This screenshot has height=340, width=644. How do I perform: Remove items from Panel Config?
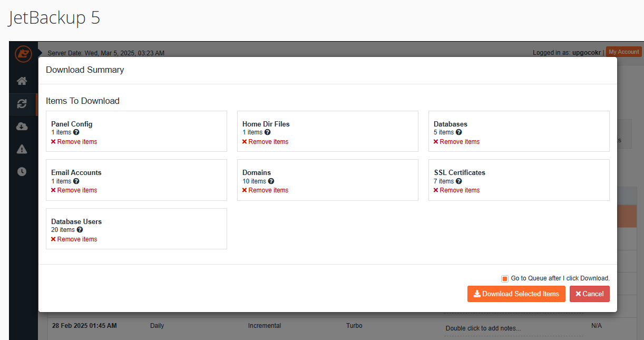[x=74, y=142]
